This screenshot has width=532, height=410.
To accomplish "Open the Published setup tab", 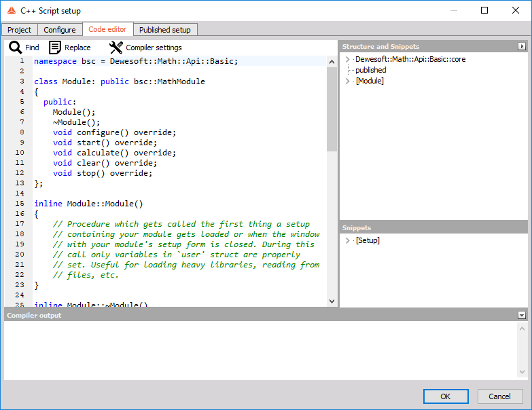I will click(x=165, y=30).
